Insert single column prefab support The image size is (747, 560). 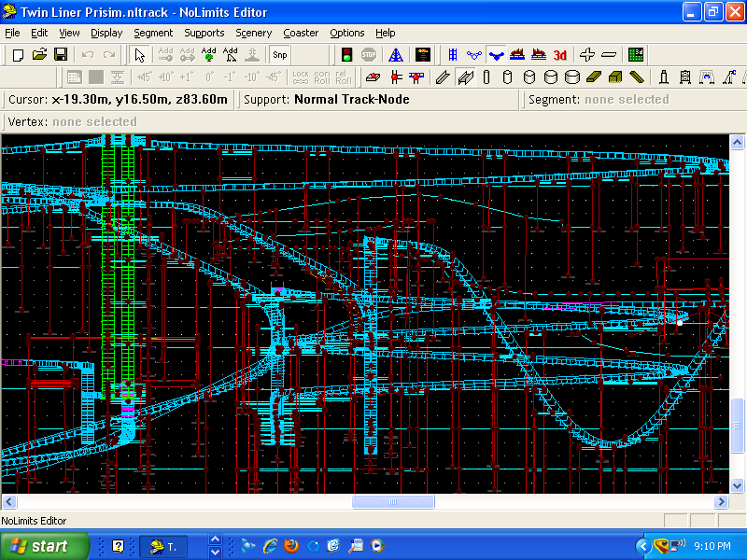pos(664,77)
